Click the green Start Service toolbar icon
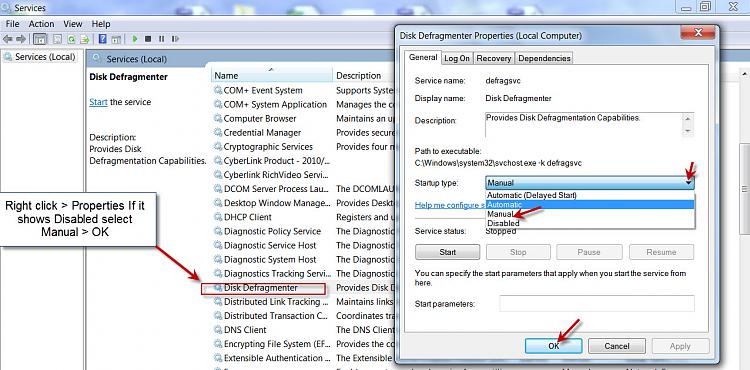This screenshot has width=750, height=370. (135, 39)
